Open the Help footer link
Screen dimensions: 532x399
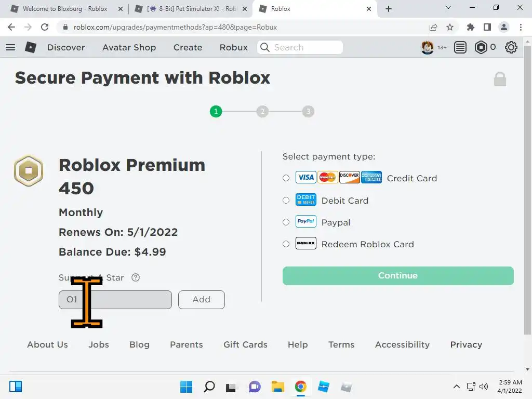point(298,344)
